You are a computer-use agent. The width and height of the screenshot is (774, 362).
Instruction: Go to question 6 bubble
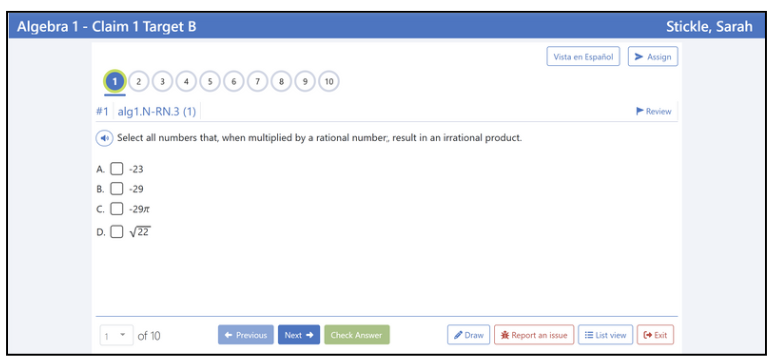233,82
